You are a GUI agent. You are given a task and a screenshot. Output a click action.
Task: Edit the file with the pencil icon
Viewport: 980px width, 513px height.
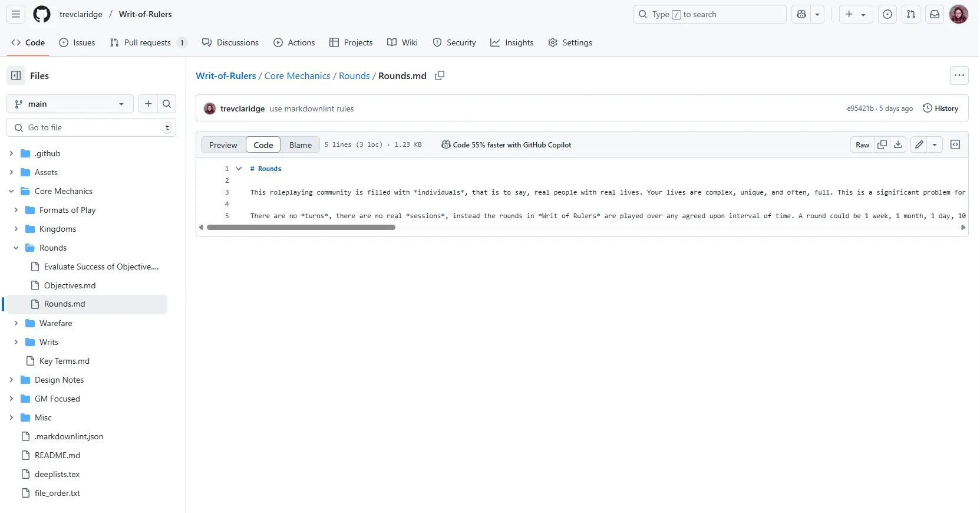919,145
